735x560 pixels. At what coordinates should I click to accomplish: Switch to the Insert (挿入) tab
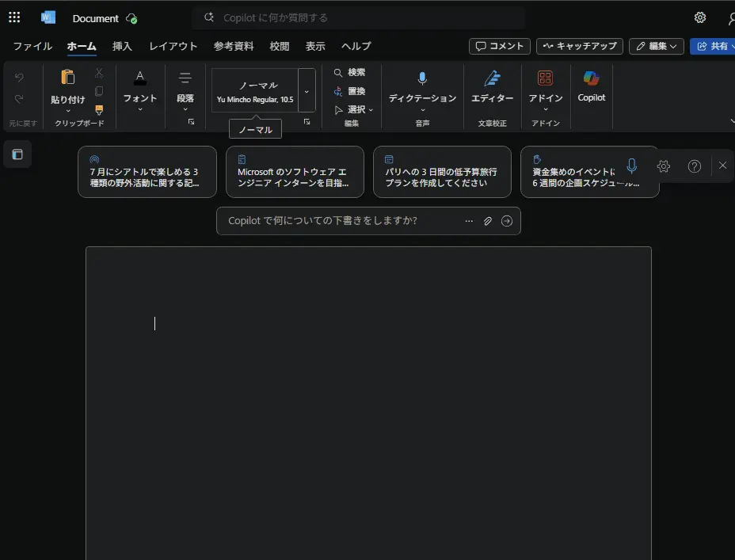pyautogui.click(x=122, y=47)
